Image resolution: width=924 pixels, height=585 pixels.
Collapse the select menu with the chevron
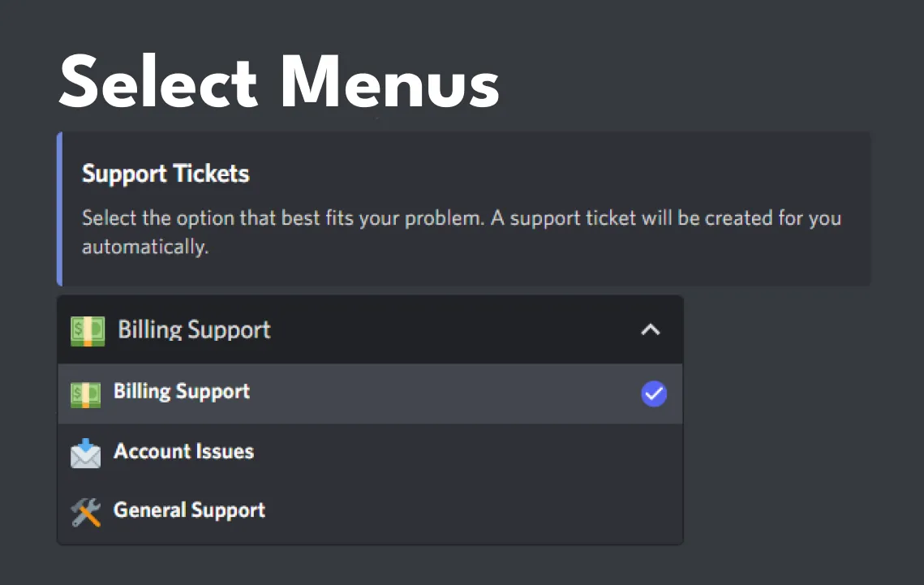(x=650, y=329)
